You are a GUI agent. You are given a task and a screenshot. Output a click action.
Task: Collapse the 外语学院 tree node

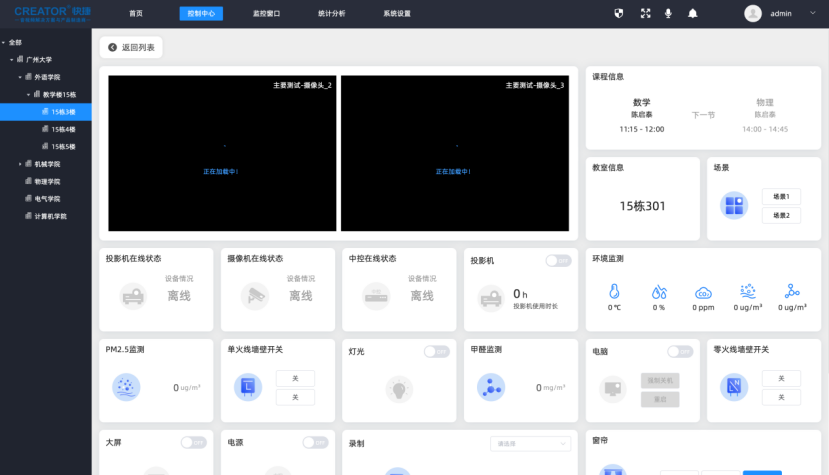[x=20, y=77]
